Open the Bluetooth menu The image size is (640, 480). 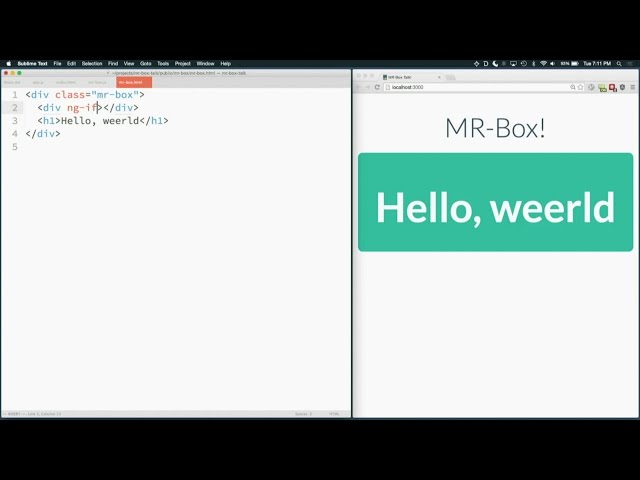point(533,64)
